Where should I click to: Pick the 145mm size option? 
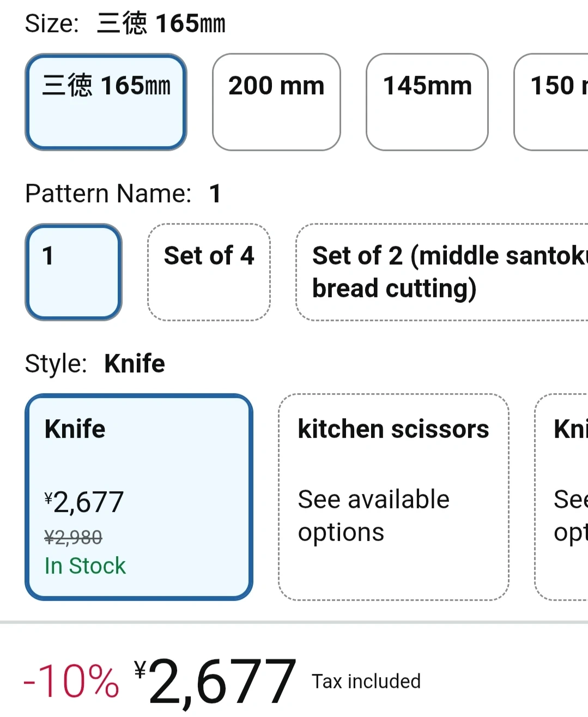point(427,102)
